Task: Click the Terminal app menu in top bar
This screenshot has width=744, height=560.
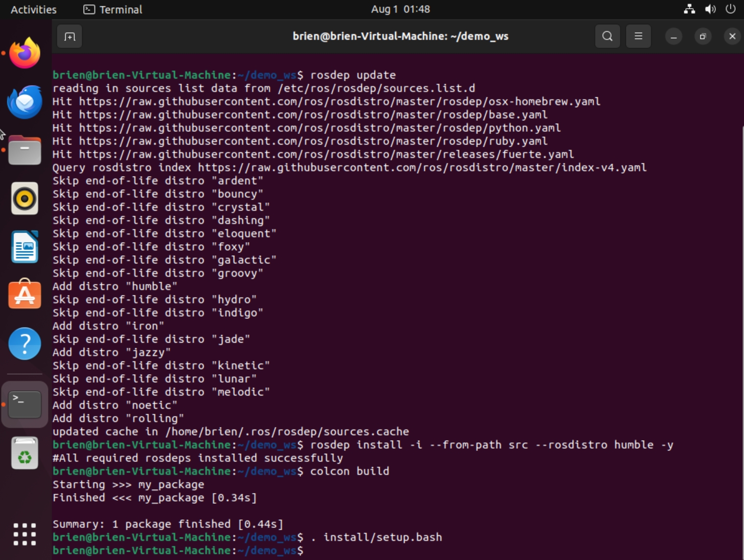Action: click(112, 9)
